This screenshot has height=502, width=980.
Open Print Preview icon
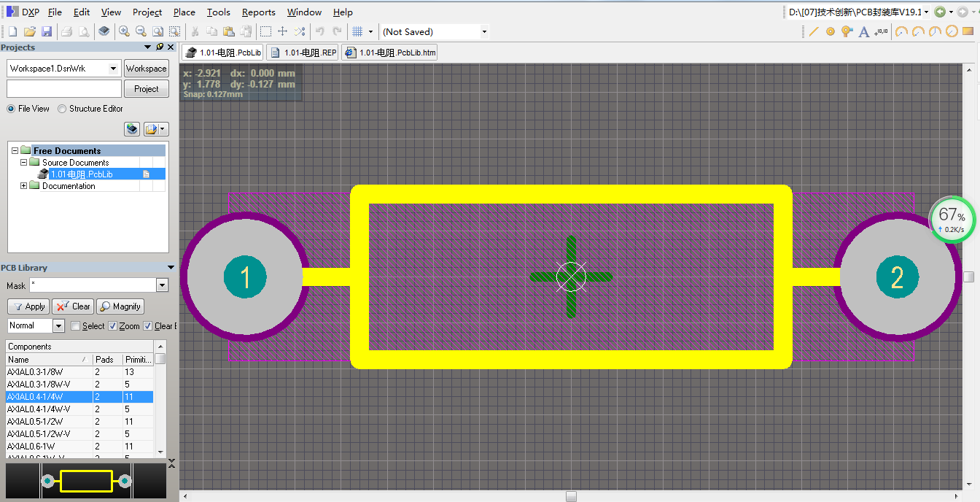pos(84,31)
